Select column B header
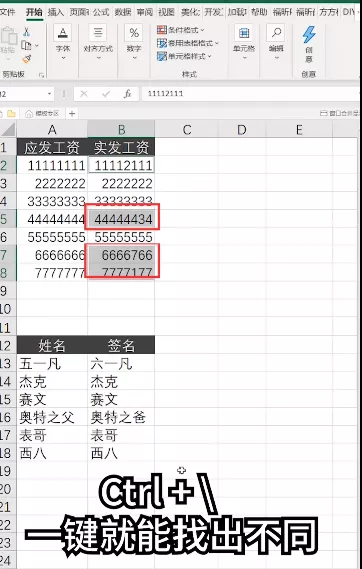 pos(121,130)
